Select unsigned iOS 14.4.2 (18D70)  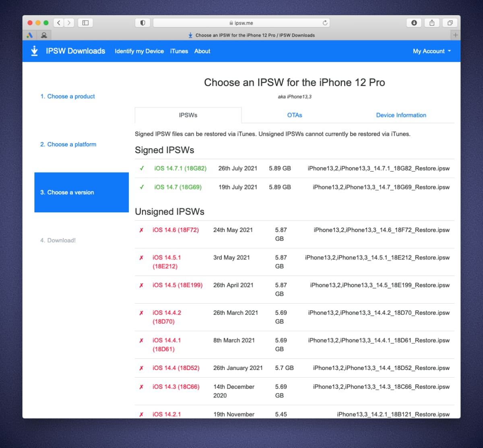tap(167, 317)
